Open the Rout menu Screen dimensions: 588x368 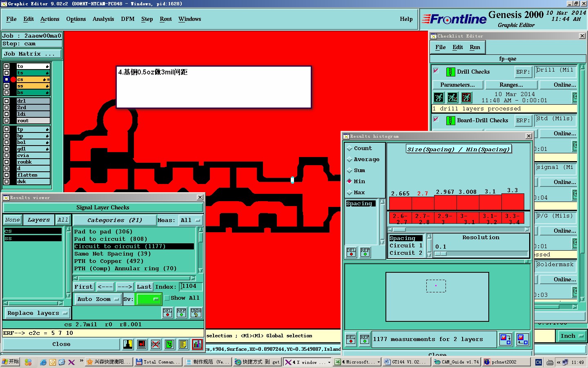pos(166,19)
